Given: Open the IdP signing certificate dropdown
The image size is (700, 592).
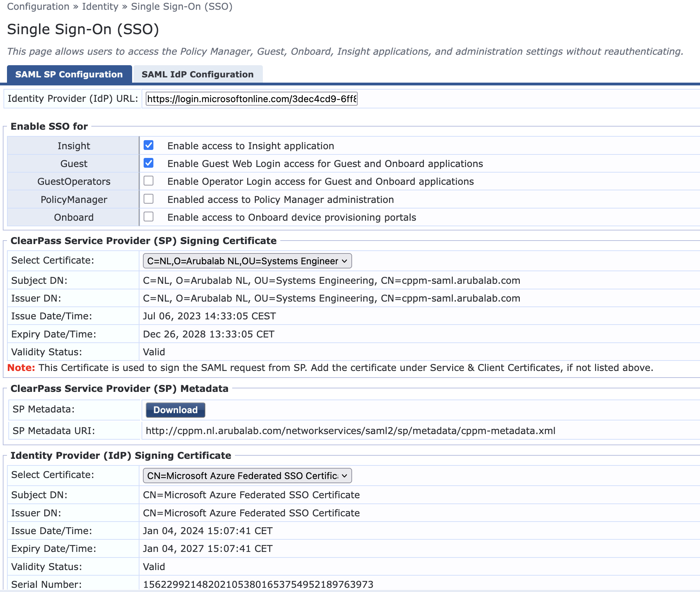Looking at the screenshot, I should click(x=247, y=476).
